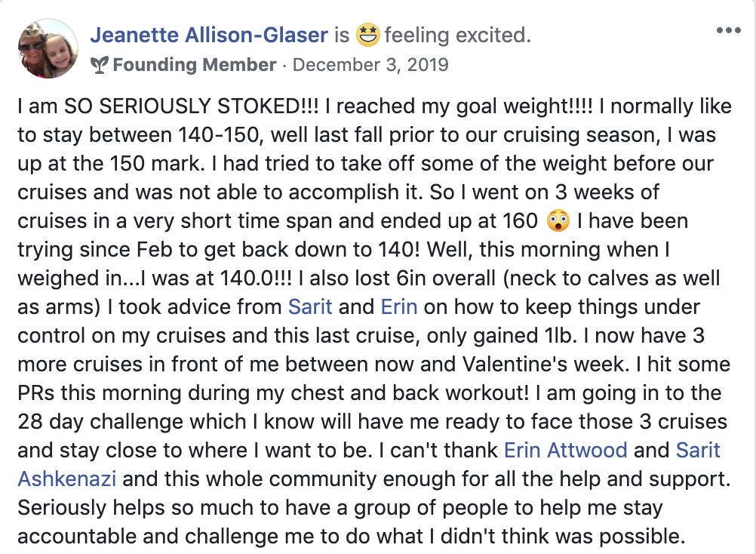
Task: Click the flushed face emoji after 160
Action: [x=558, y=221]
